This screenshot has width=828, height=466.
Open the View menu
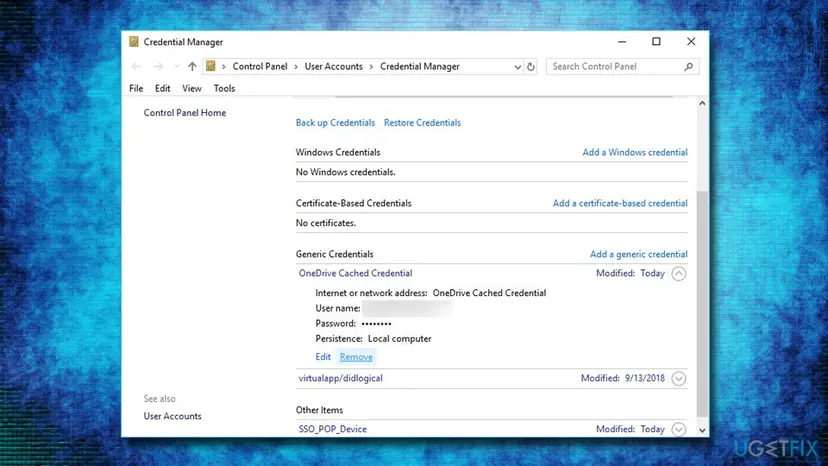pos(192,88)
